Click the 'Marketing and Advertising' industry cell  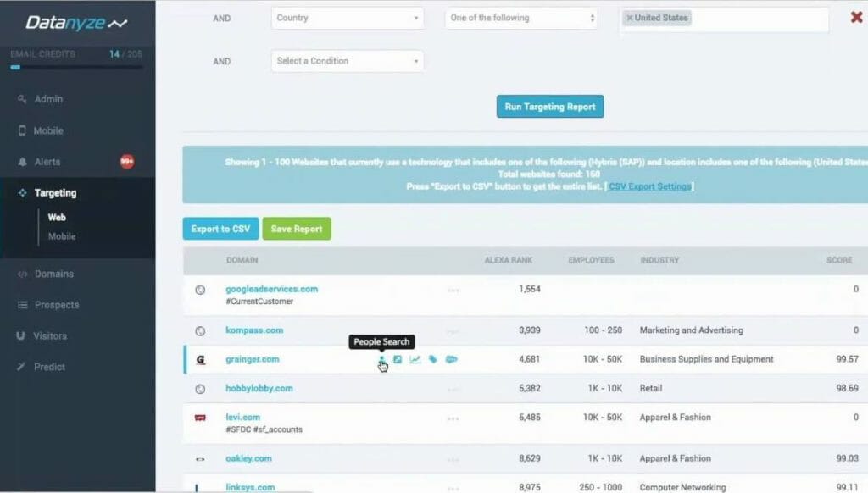[x=692, y=330]
